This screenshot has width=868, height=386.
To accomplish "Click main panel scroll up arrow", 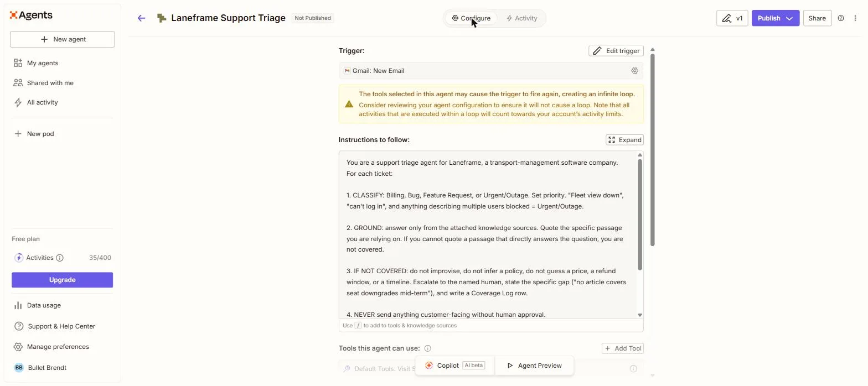I will pyautogui.click(x=653, y=50).
